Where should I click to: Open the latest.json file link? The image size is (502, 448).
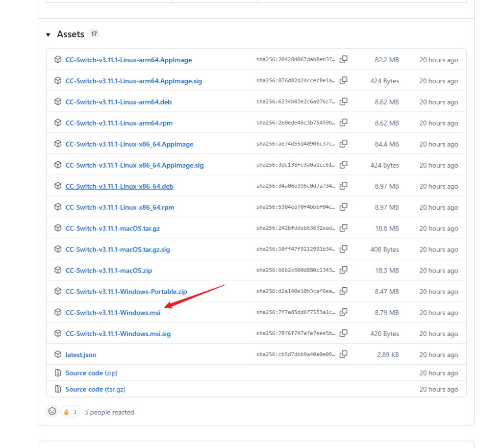pyautogui.click(x=81, y=355)
